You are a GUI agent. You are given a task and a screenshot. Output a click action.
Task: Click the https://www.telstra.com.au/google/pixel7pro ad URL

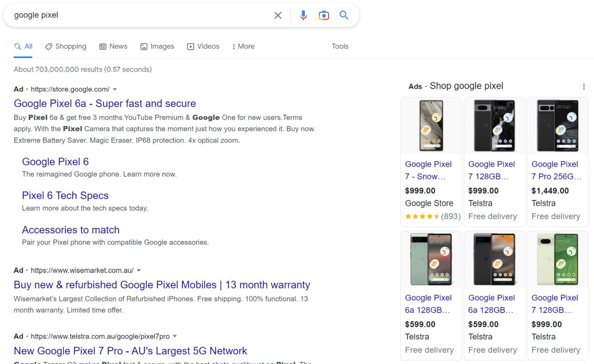click(x=100, y=337)
